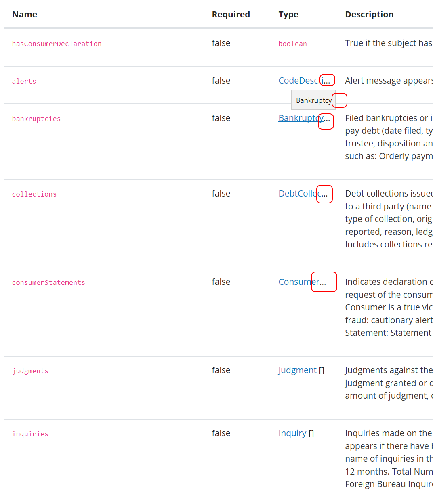433x504 pixels.
Task: Click the Name column header
Action: [25, 15]
